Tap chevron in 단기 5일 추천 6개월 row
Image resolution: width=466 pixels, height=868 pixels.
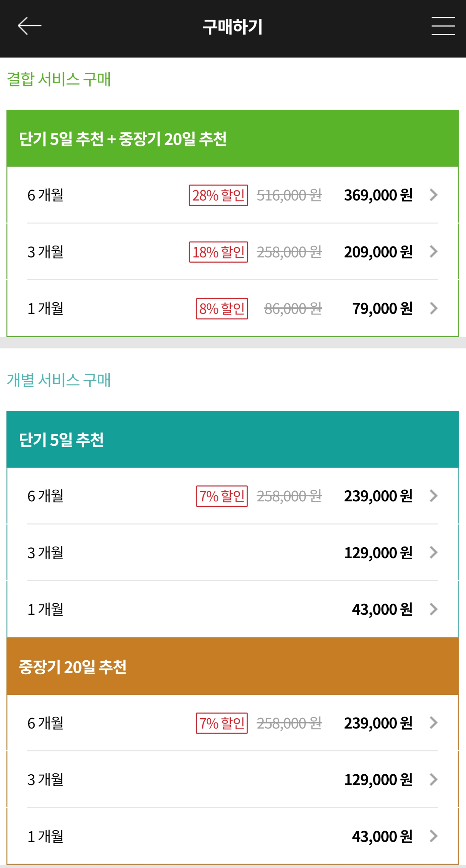(434, 496)
